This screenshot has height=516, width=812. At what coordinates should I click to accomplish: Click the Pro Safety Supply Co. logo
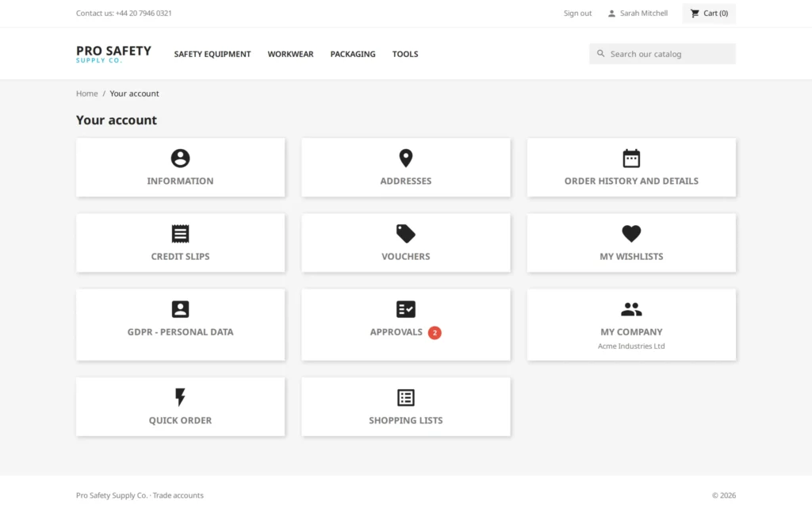(x=113, y=54)
